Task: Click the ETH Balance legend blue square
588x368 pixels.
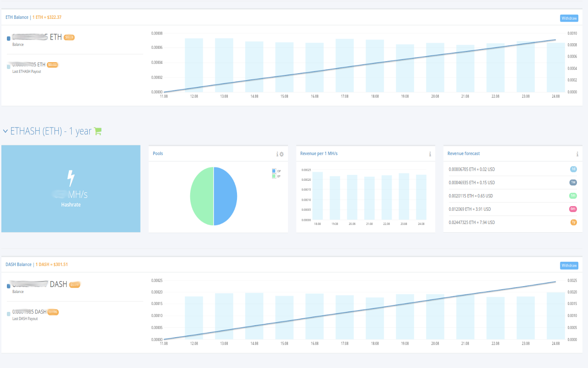Action: 8,39
